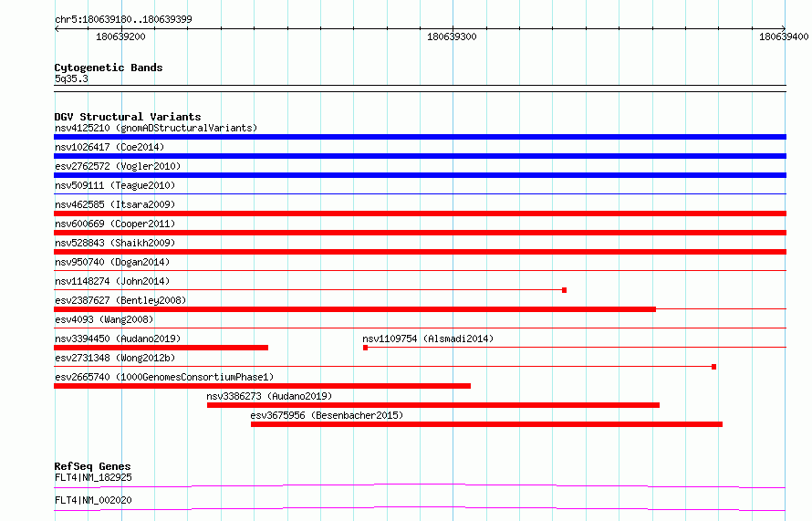Click the red bar under nsv462585 (Itsara2009)
Image resolution: width=812 pixels, height=521 pixels.
(420, 214)
